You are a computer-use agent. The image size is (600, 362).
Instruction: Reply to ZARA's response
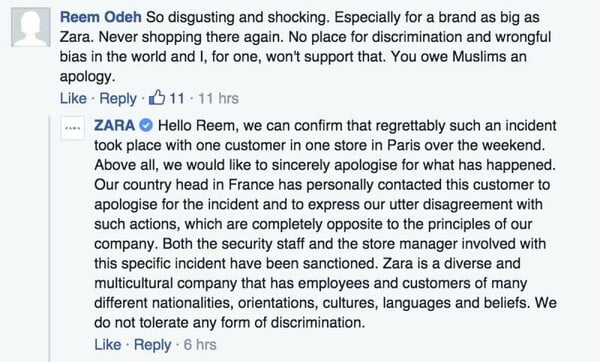[x=152, y=345]
